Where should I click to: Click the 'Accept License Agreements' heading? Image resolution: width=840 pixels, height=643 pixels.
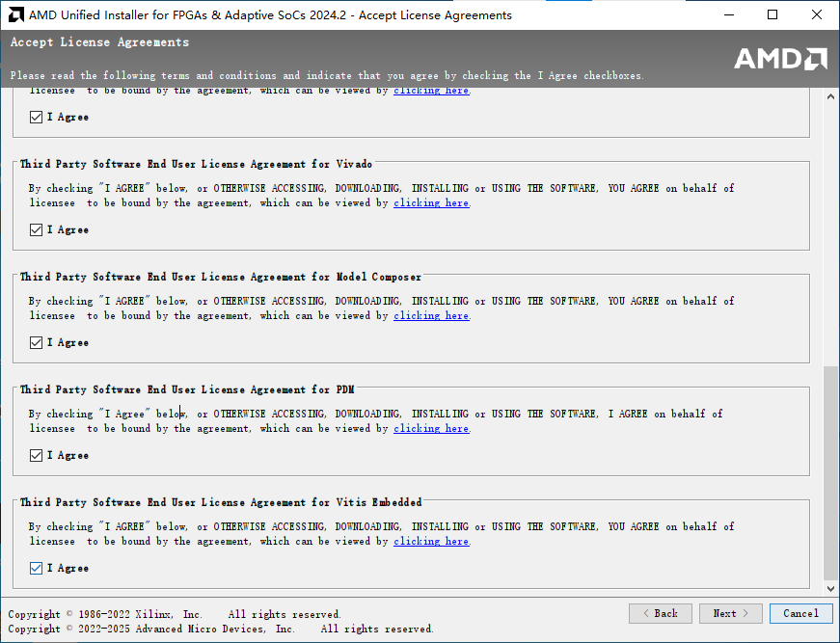click(99, 42)
